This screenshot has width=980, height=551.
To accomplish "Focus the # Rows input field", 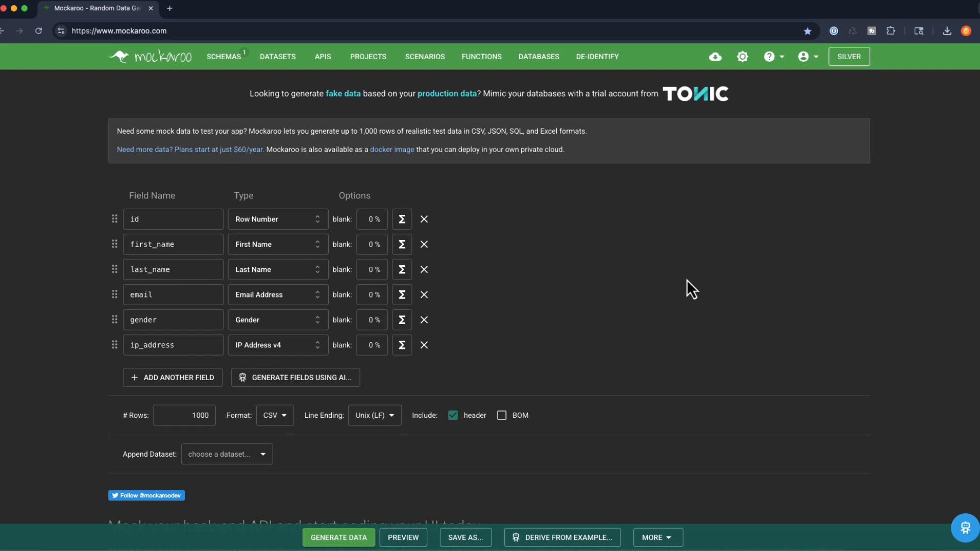I will (184, 415).
